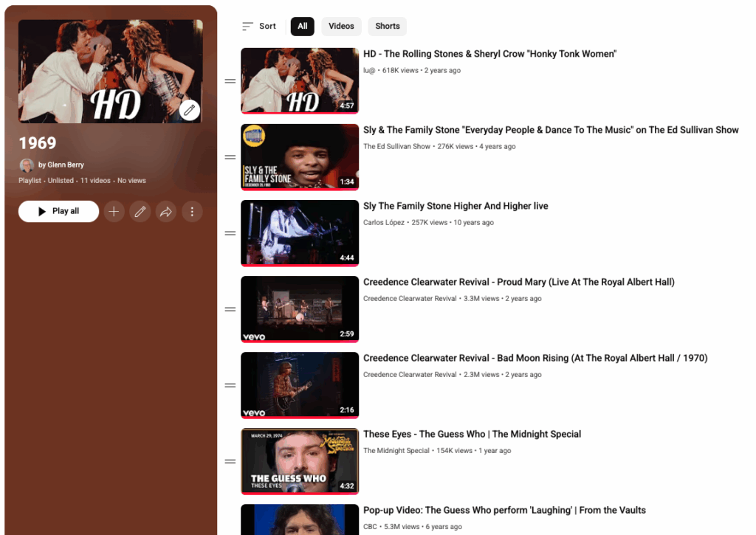Open the Proud Mary video title

tap(518, 283)
